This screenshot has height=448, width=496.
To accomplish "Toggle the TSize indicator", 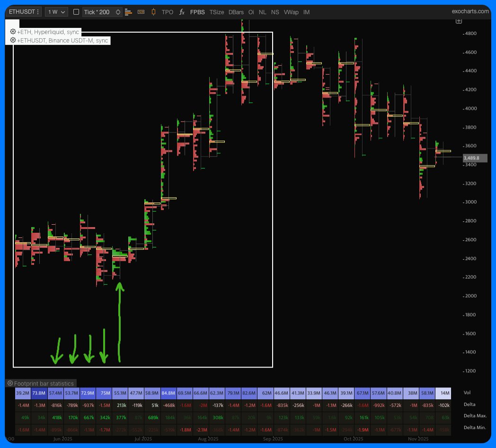I will pos(217,12).
